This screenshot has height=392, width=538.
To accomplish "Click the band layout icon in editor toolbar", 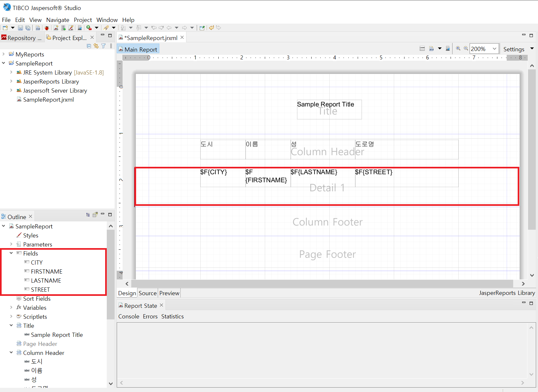I will (422, 49).
